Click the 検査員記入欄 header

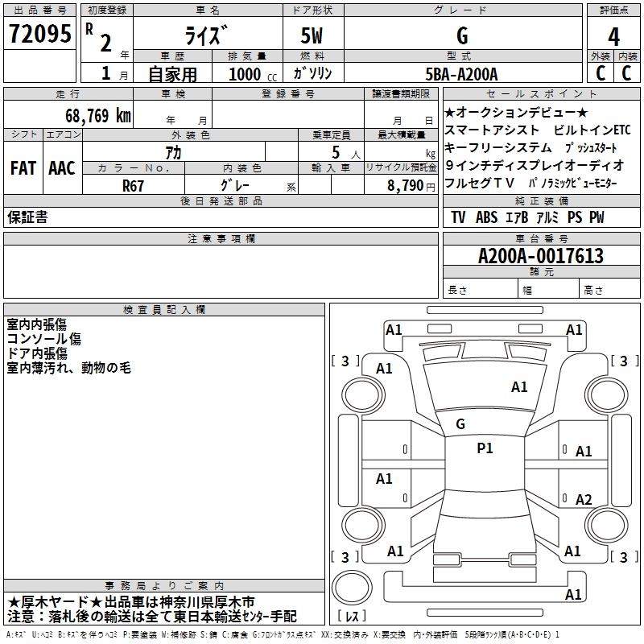point(164,310)
